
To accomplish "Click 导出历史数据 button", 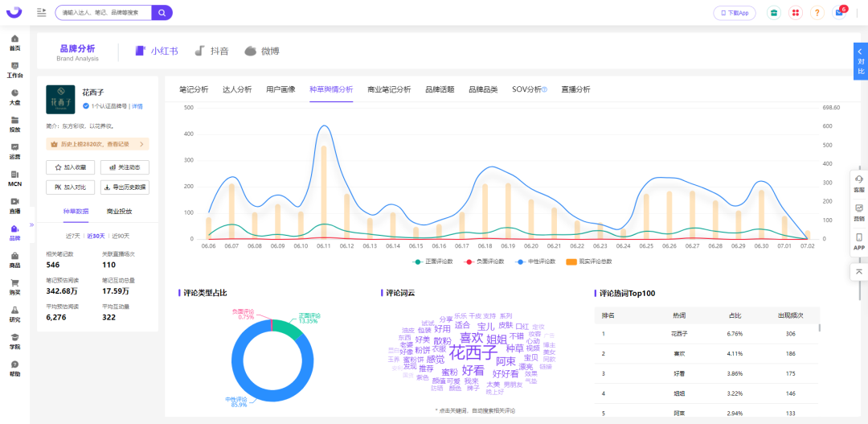I will coord(125,187).
